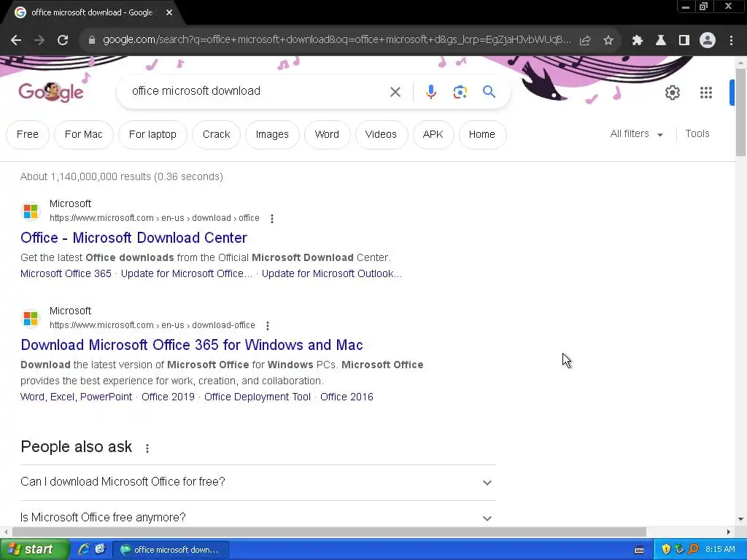The height and width of the screenshot is (560, 747).
Task: Click the browser address bar URL
Action: [336, 40]
